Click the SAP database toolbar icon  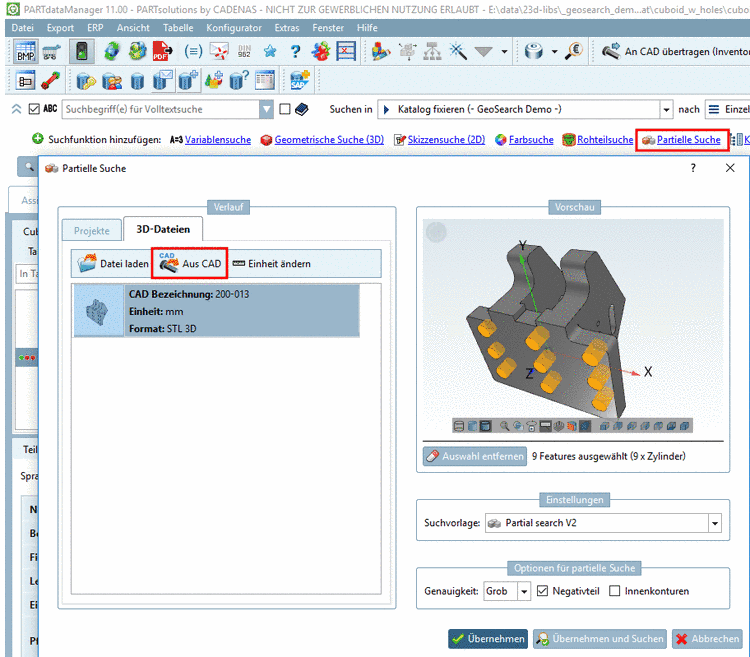pyautogui.click(x=300, y=80)
